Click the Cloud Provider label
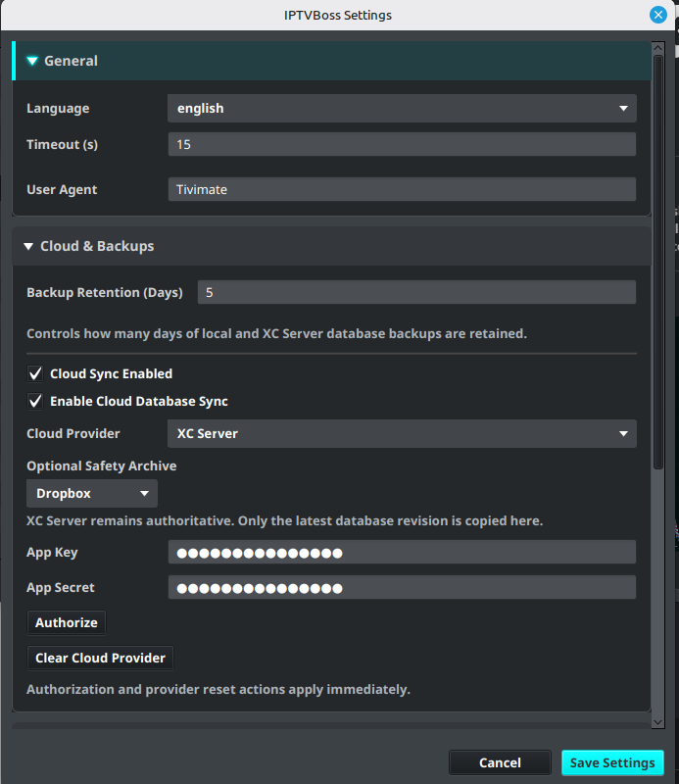679x784 pixels. click(73, 433)
